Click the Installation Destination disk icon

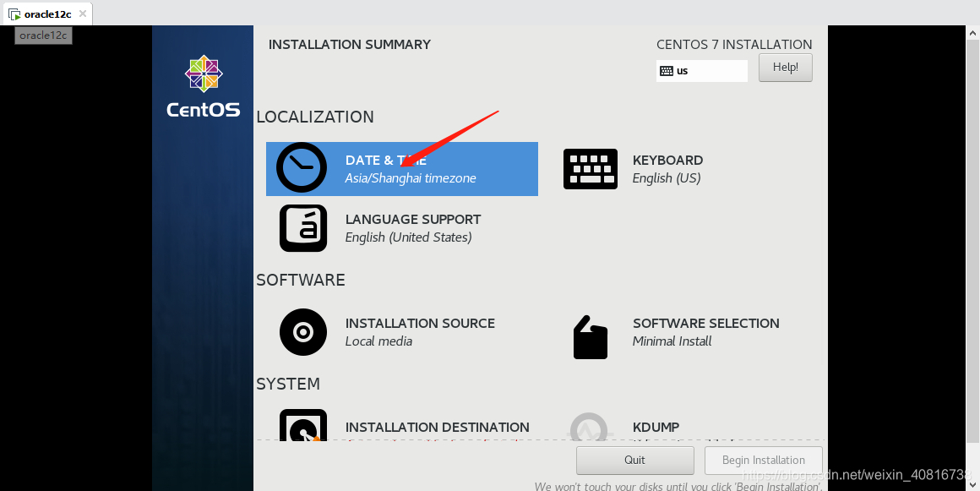[x=303, y=425]
